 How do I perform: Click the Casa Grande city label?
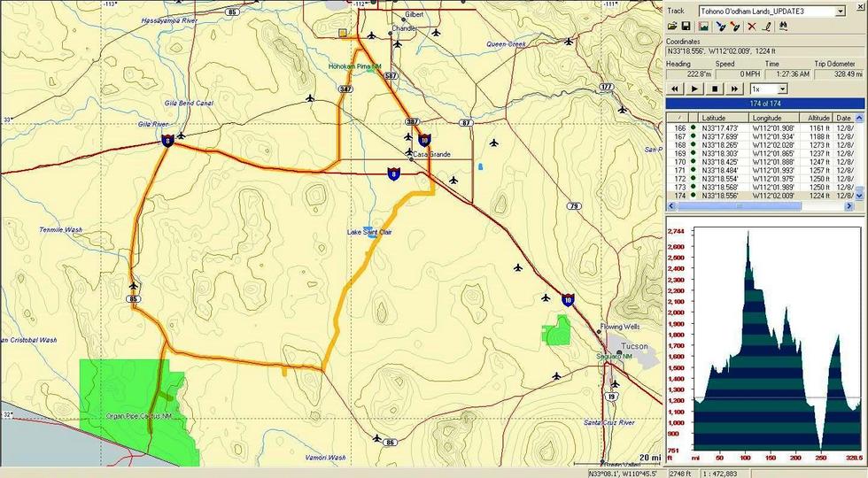[432, 154]
